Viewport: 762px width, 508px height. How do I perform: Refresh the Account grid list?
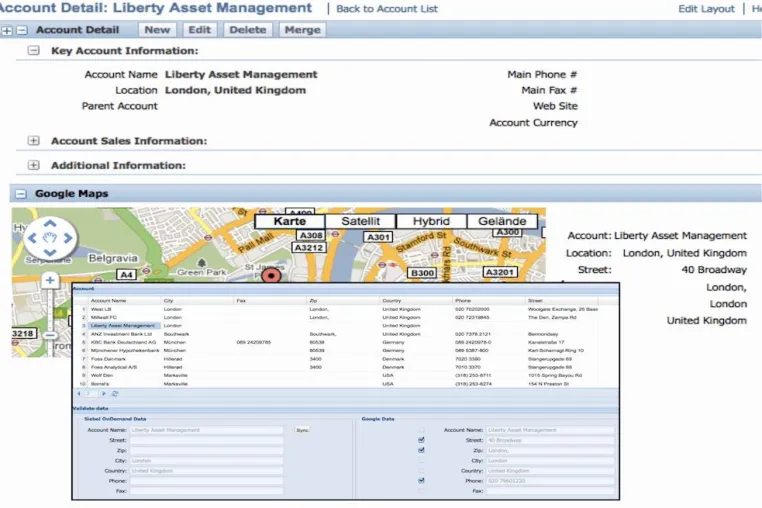(x=115, y=394)
